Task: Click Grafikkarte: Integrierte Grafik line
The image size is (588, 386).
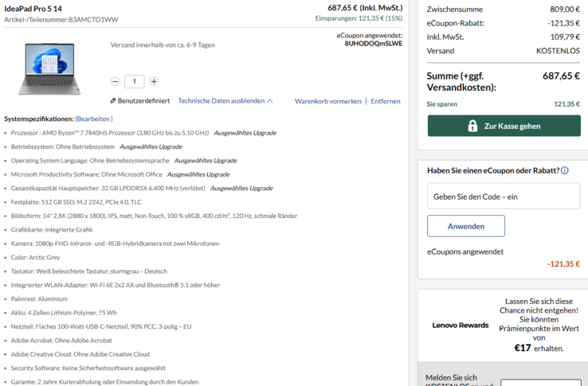Action: (x=52, y=230)
